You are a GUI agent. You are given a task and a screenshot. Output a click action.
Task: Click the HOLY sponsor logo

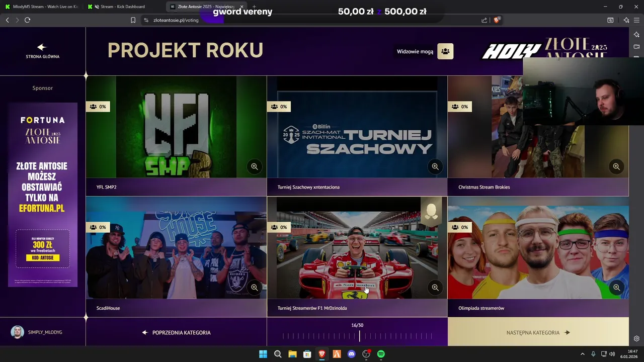512,51
